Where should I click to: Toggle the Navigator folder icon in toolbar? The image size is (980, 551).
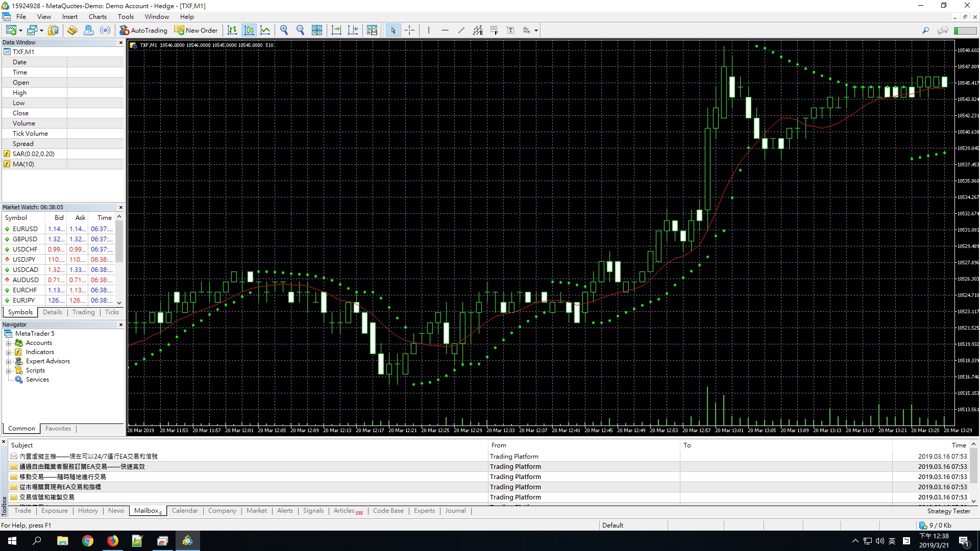coord(72,30)
